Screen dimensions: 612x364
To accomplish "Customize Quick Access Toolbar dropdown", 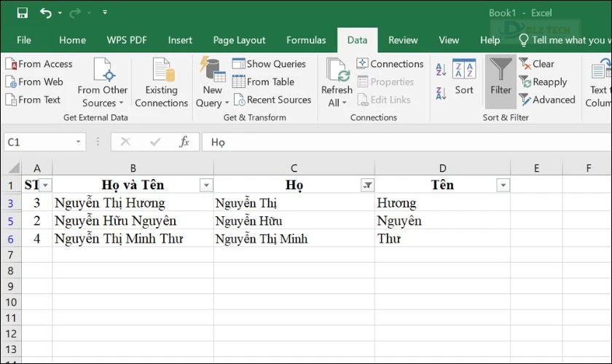I will 105,12.
